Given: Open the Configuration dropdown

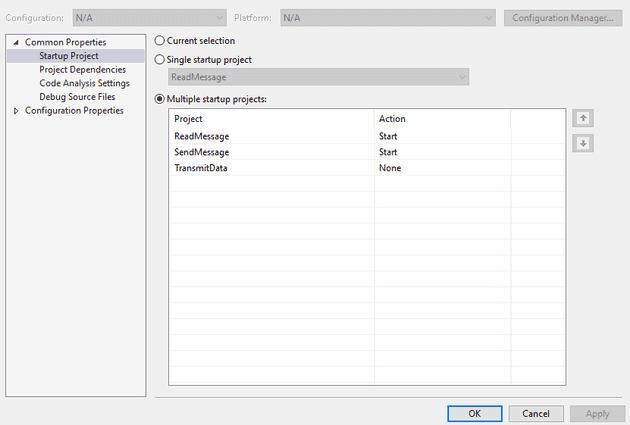Looking at the screenshot, I should click(x=149, y=18).
